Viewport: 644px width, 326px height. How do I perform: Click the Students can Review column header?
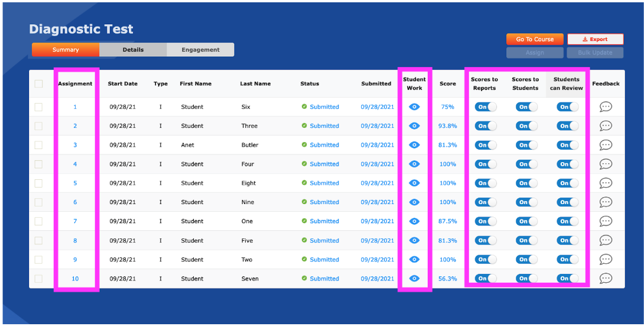click(567, 83)
